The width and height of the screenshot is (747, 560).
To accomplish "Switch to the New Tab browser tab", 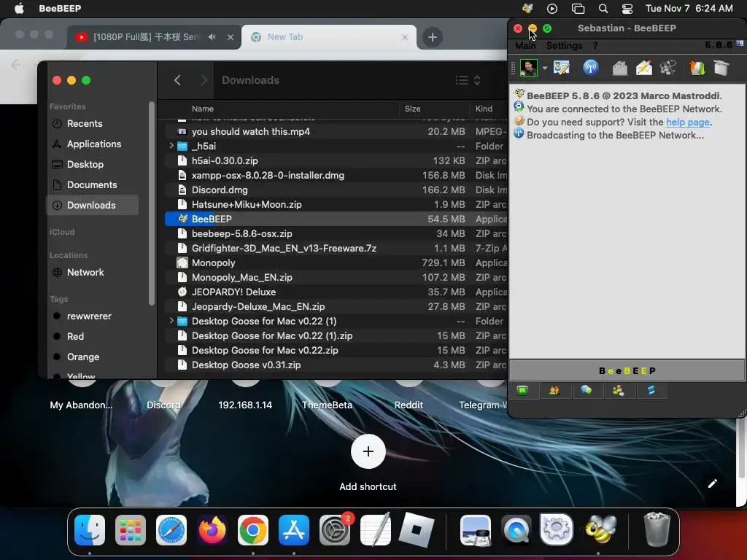I will point(329,36).
